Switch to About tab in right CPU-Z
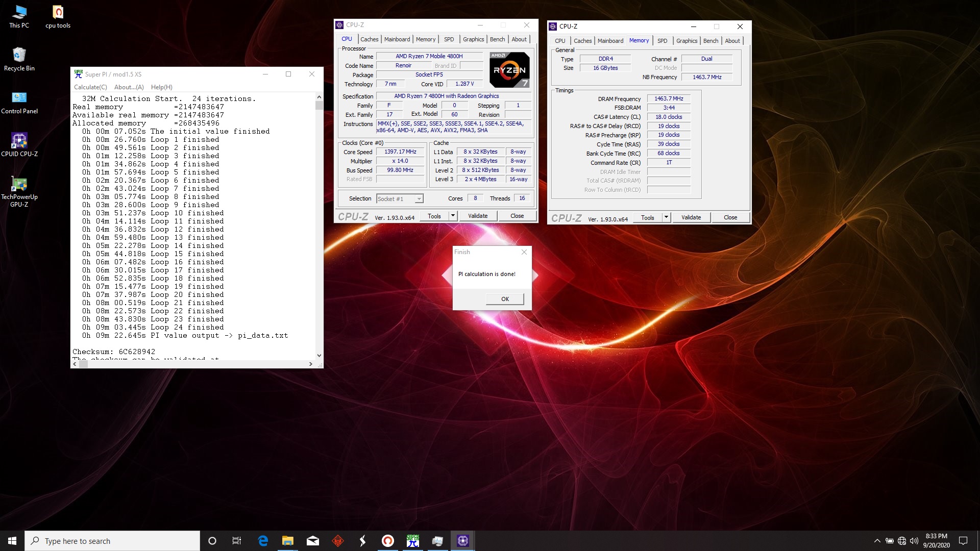This screenshot has height=551, width=980. (x=732, y=41)
